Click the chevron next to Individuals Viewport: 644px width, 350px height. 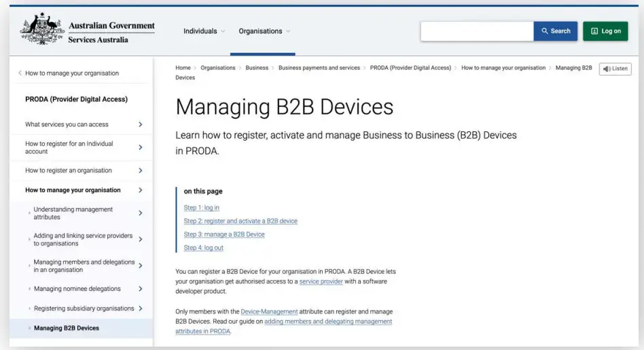(x=223, y=31)
